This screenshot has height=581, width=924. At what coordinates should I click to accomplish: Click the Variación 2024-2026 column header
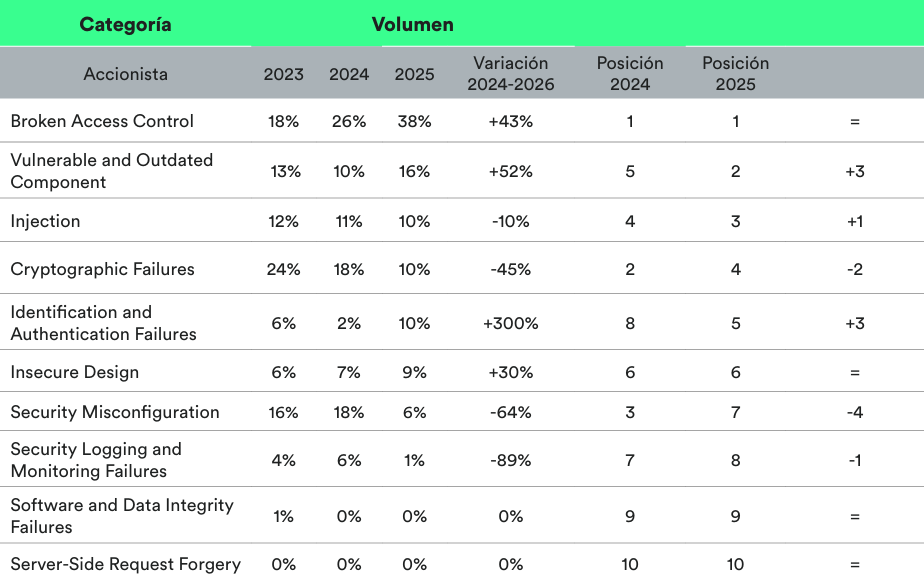click(x=511, y=74)
